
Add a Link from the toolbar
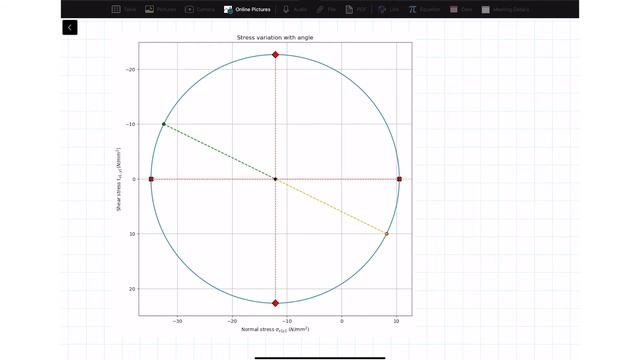pyautogui.click(x=389, y=9)
